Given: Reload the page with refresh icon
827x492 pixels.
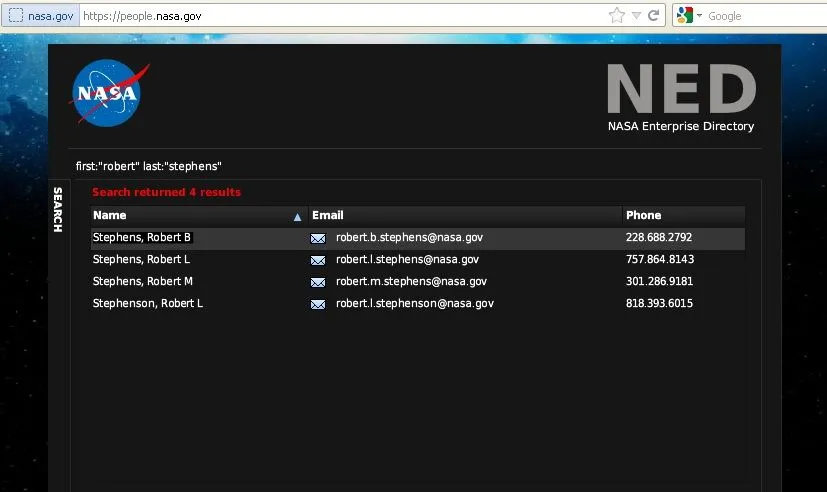Looking at the screenshot, I should point(654,15).
